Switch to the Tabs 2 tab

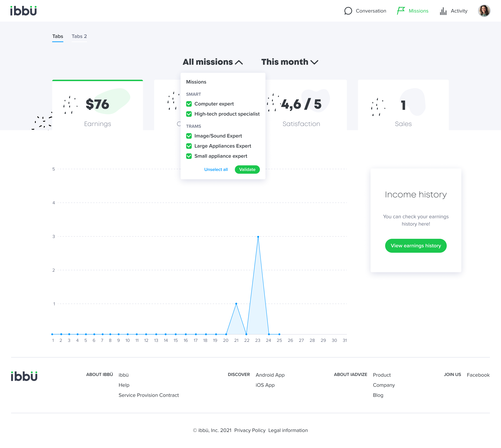[x=79, y=36]
